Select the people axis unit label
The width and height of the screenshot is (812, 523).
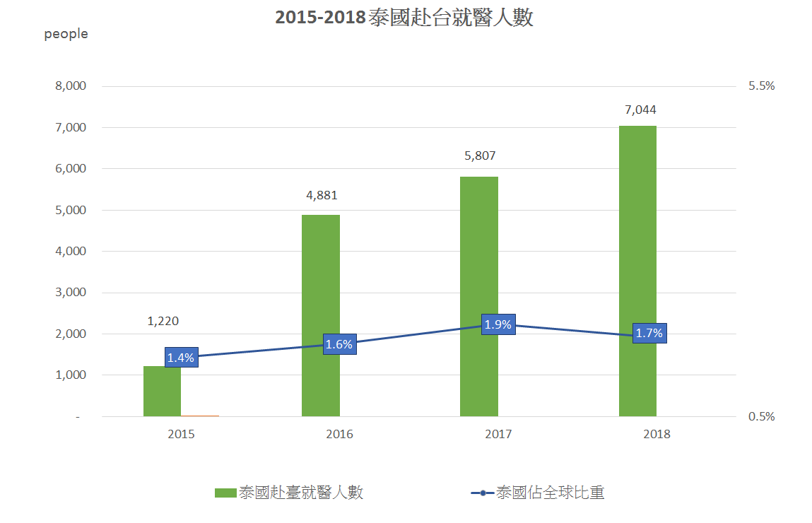(66, 34)
